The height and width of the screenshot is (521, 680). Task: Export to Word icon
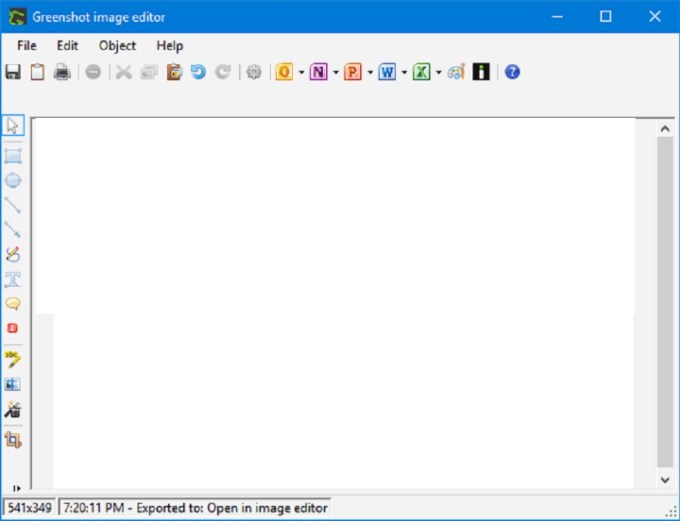point(387,72)
